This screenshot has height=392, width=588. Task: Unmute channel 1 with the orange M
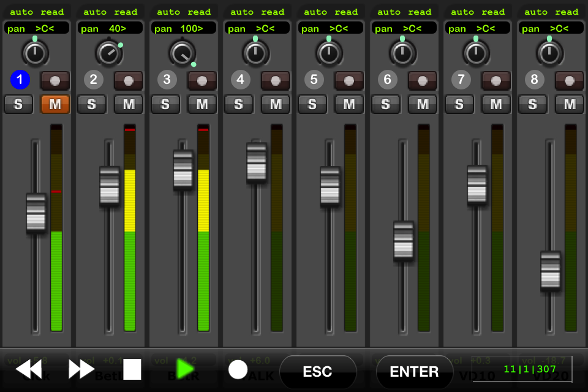55,104
